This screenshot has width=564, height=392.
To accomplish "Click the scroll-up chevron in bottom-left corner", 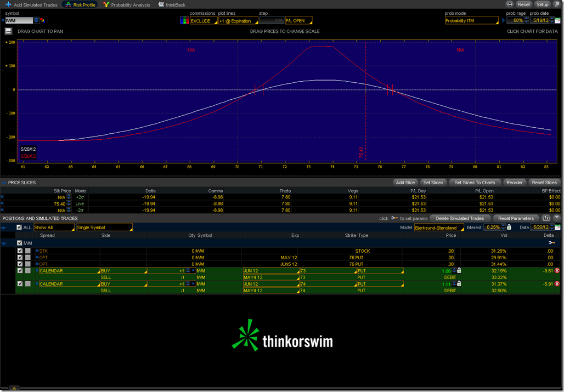I will (x=14, y=388).
